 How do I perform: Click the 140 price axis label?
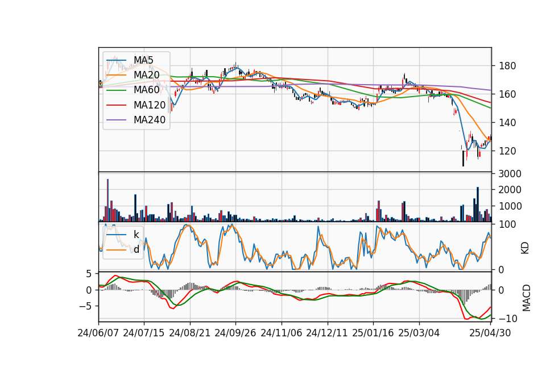[507, 123]
